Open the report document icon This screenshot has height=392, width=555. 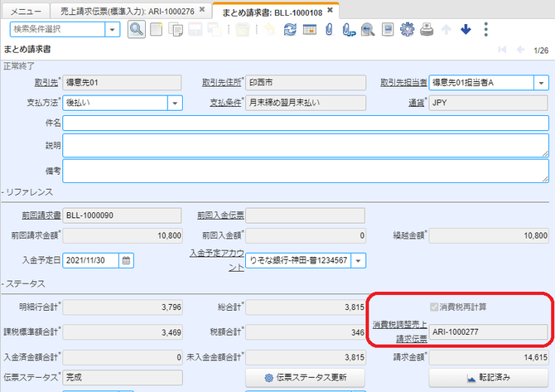[x=388, y=29]
